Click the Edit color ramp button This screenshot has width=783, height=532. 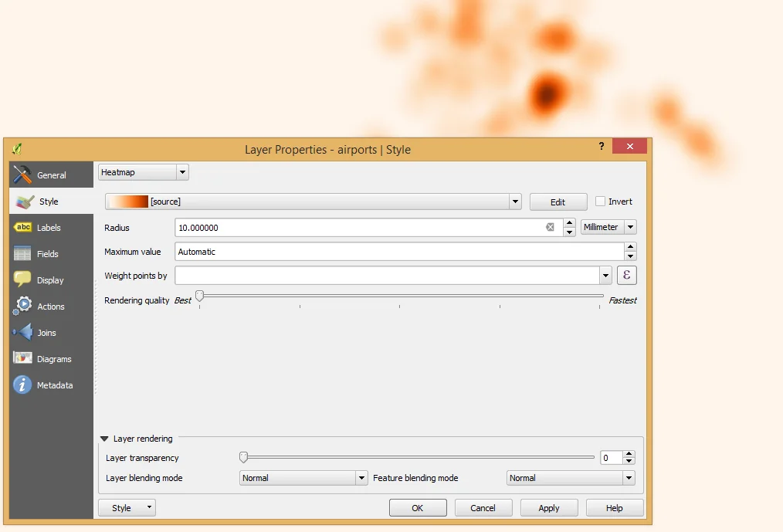(x=558, y=202)
